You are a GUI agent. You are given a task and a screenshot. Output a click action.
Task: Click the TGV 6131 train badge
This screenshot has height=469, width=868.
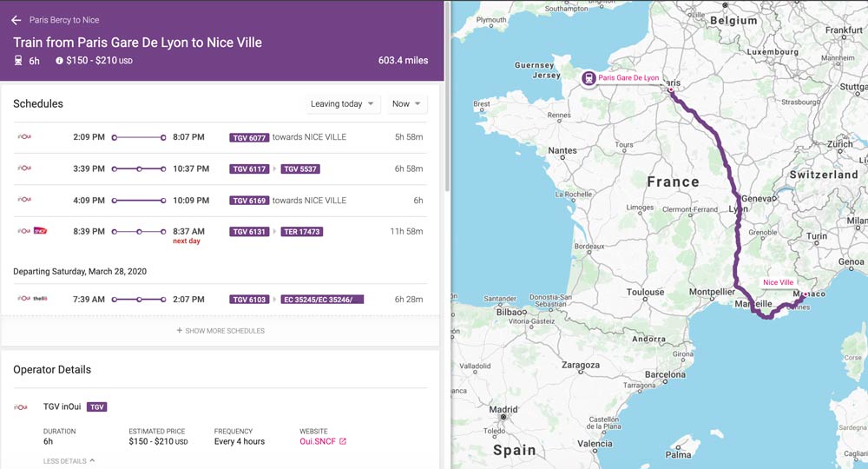[x=249, y=232]
